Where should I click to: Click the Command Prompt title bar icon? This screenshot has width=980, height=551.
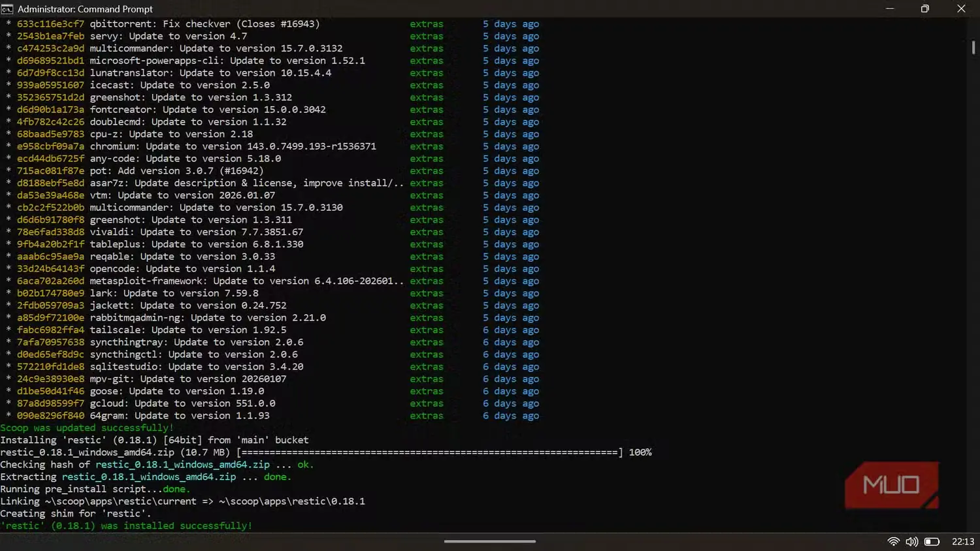pyautogui.click(x=7, y=8)
